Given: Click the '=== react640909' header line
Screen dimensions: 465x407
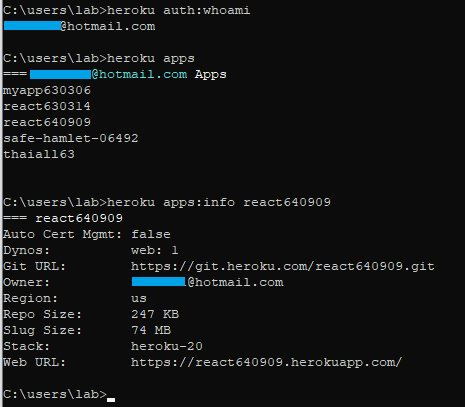Looking at the screenshot, I should click(63, 219).
